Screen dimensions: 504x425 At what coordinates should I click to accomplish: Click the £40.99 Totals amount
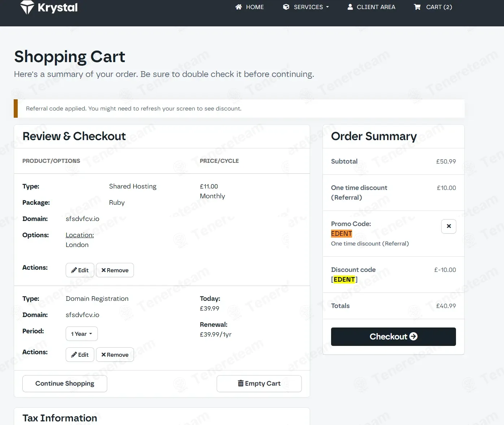pos(446,306)
